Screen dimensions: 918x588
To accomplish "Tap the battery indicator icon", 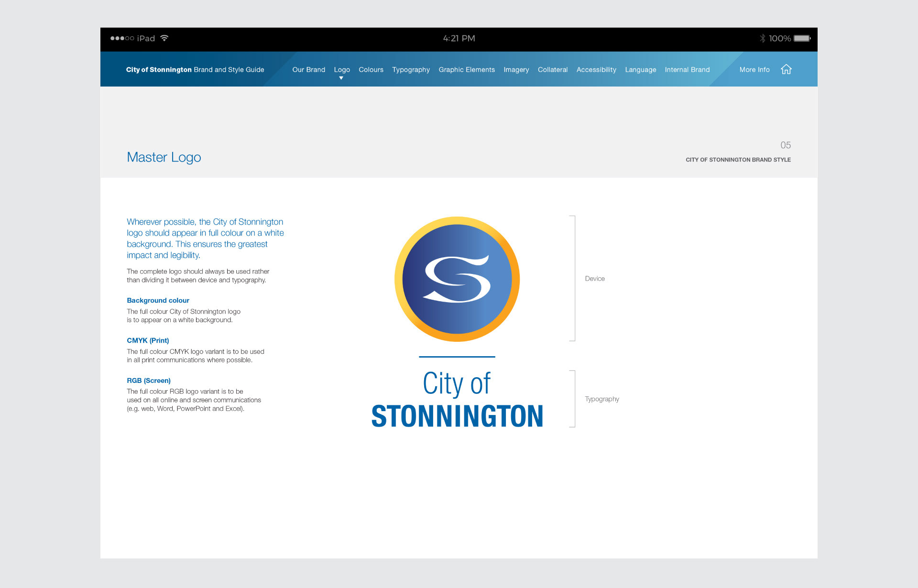I will pos(802,38).
